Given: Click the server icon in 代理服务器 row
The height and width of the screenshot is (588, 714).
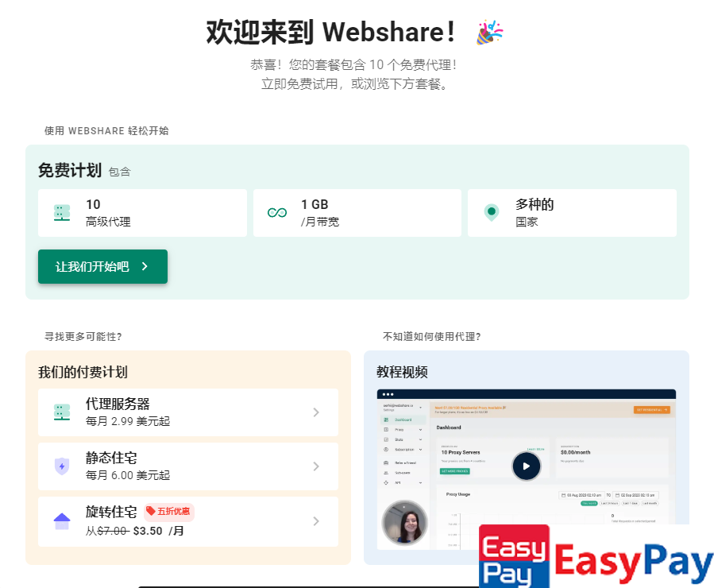Looking at the screenshot, I should point(62,412).
